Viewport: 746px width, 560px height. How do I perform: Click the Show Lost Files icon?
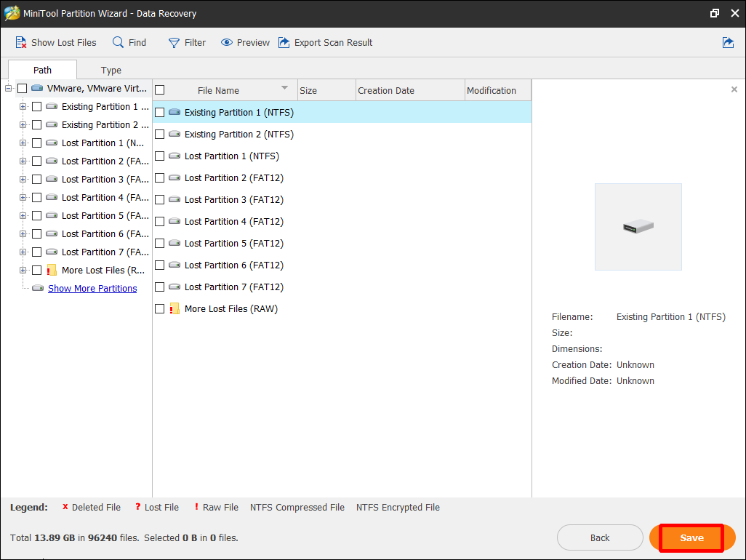coord(21,42)
